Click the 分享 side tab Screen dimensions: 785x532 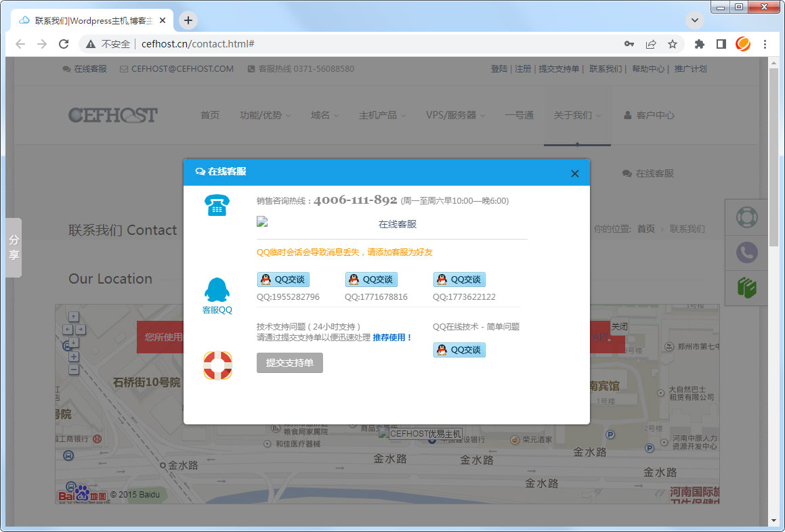pyautogui.click(x=14, y=247)
